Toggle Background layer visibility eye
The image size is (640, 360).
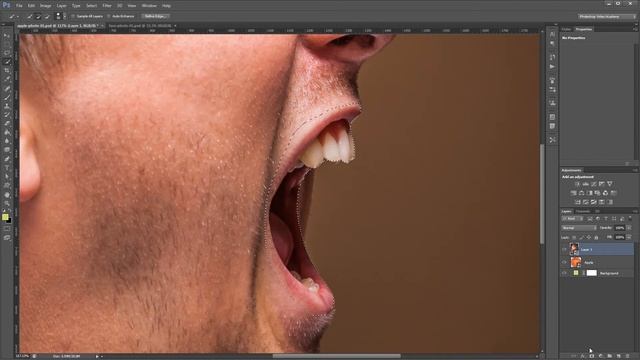[x=565, y=273]
